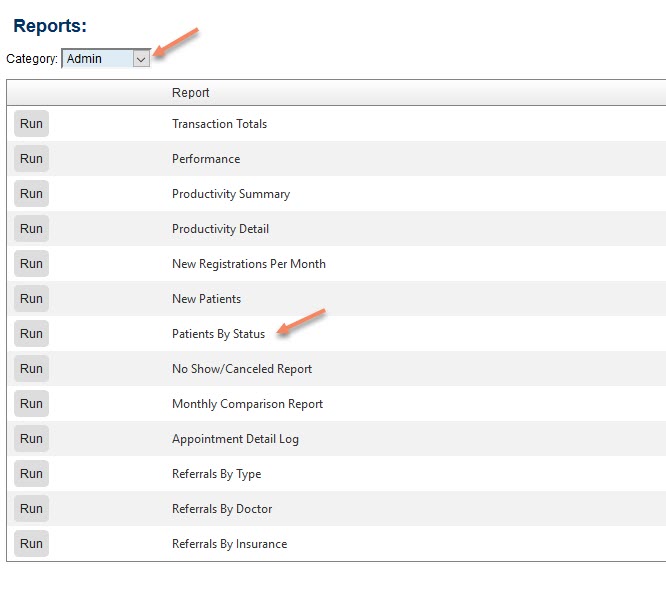Run the Monthly Comparison Report
This screenshot has height=598, width=666.
pyautogui.click(x=31, y=403)
